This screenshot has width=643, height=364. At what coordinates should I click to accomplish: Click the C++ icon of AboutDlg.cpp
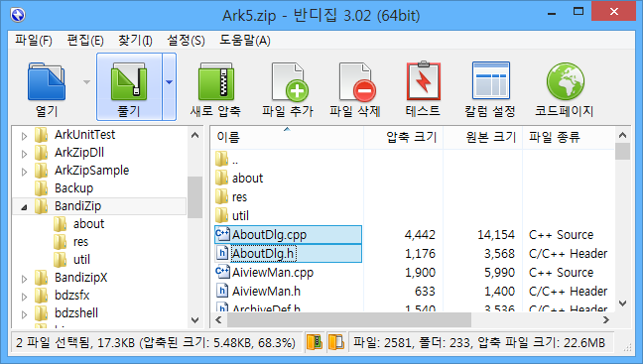click(x=222, y=234)
